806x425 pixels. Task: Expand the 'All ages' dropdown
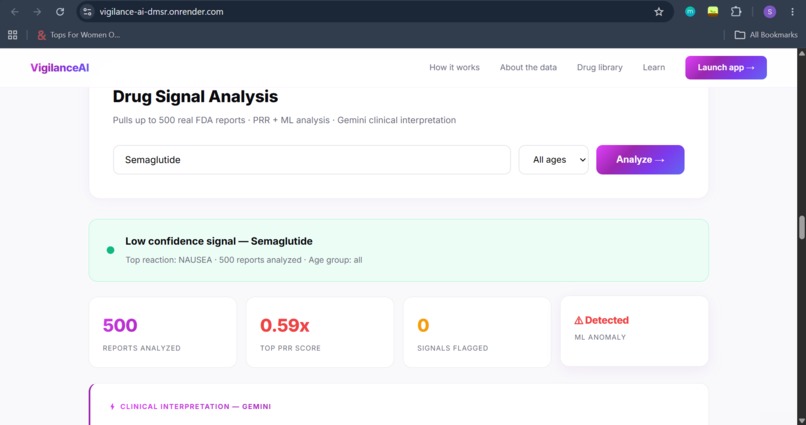click(x=553, y=160)
